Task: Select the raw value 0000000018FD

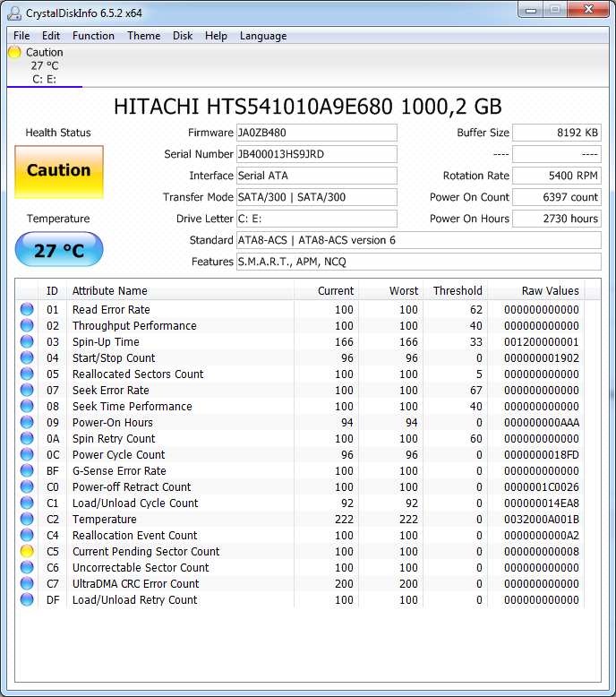Action: (x=542, y=455)
